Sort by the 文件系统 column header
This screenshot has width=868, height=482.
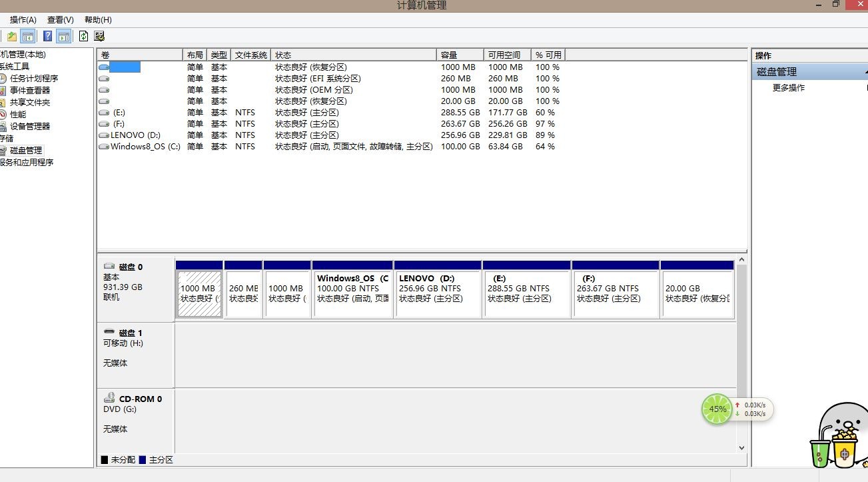pos(251,55)
